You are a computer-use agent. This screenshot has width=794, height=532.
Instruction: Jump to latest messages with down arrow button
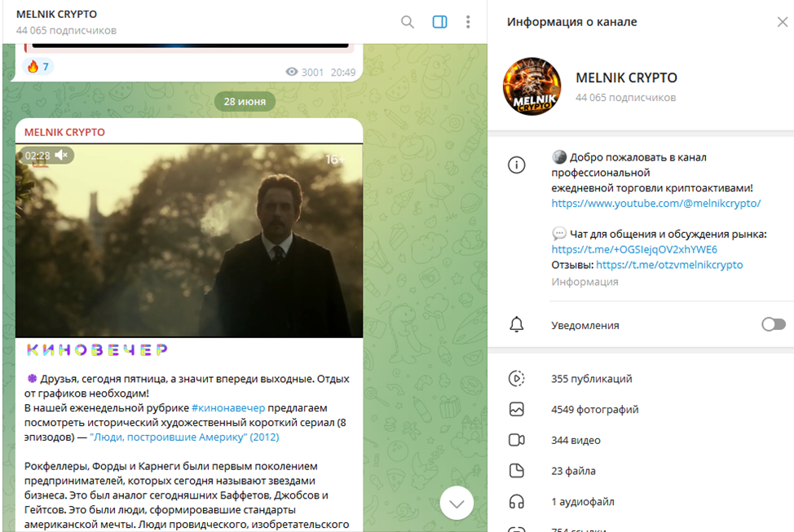click(457, 503)
